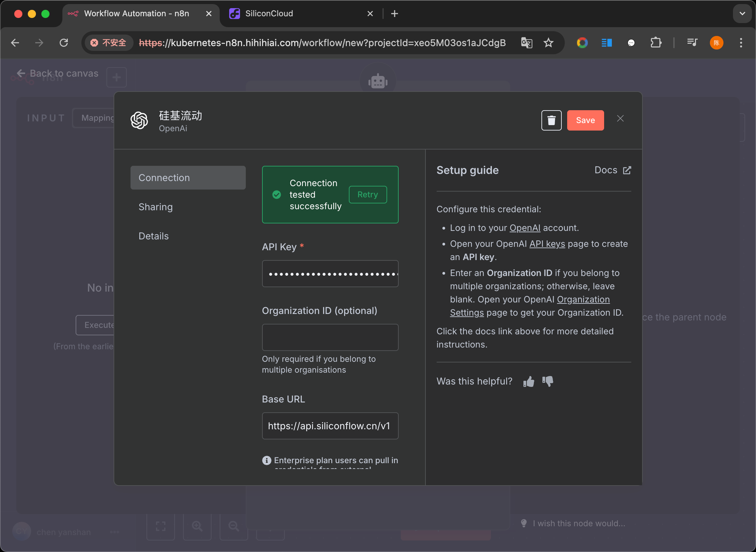This screenshot has width=756, height=552.
Task: Click the API Key field
Action: click(x=330, y=274)
